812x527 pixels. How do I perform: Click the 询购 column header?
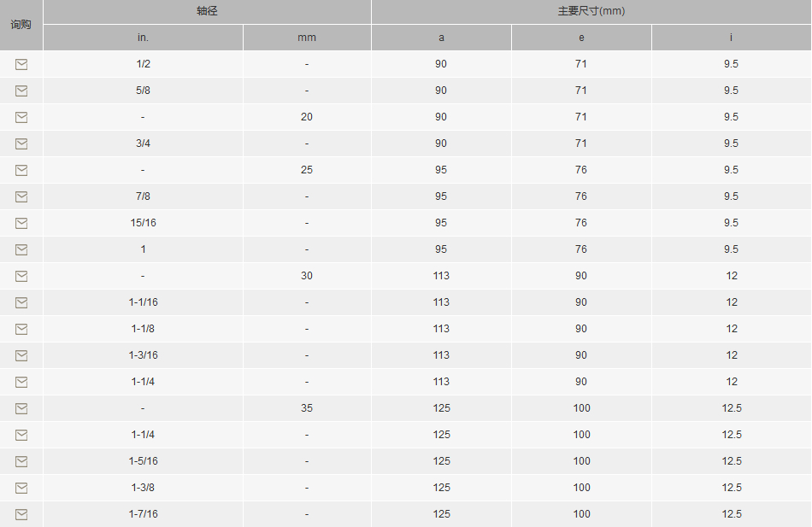21,25
